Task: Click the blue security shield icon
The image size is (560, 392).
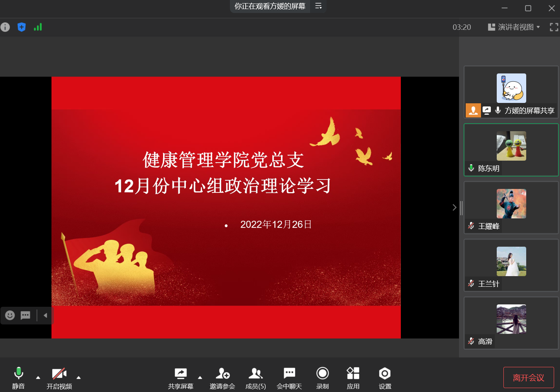Action: (x=22, y=27)
